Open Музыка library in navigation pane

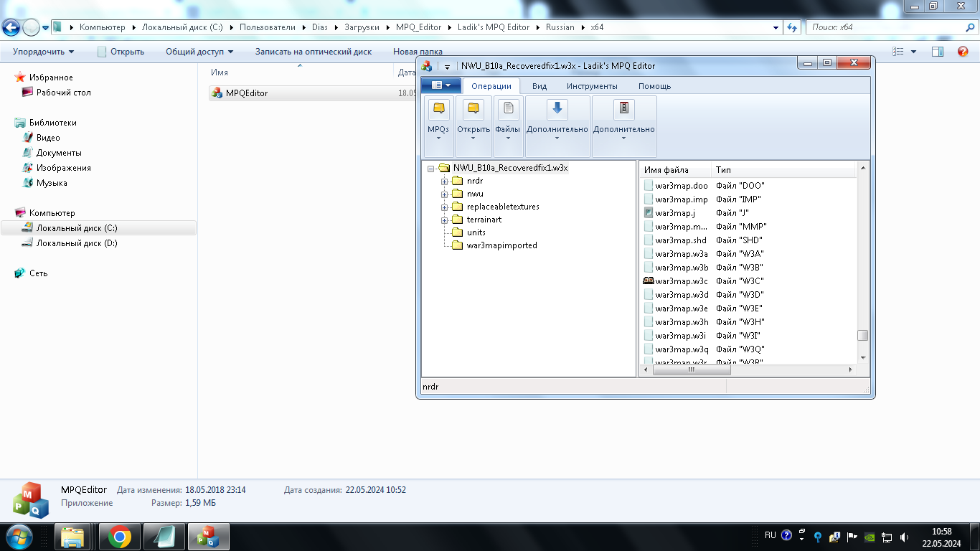[52, 183]
